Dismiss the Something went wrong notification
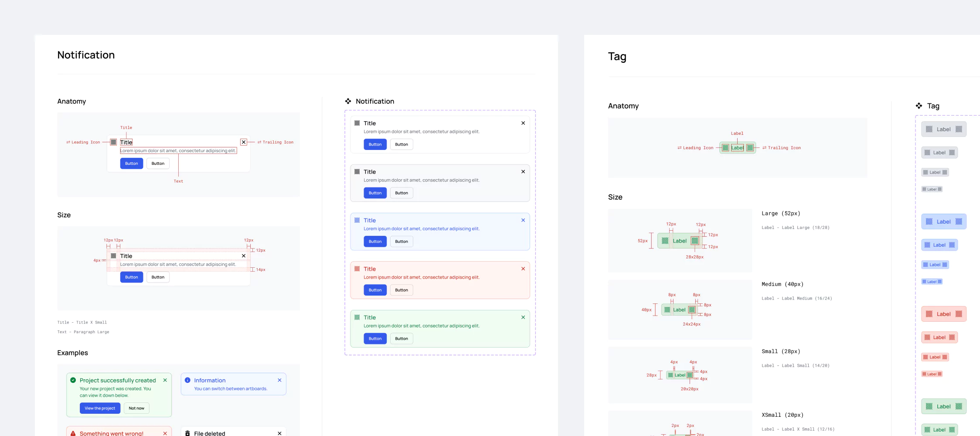Viewport: 980px width, 436px height. tap(165, 433)
